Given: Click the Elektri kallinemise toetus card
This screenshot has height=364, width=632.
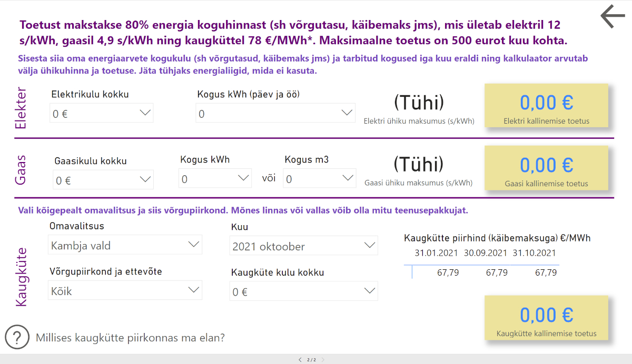Looking at the screenshot, I should pos(546,107).
